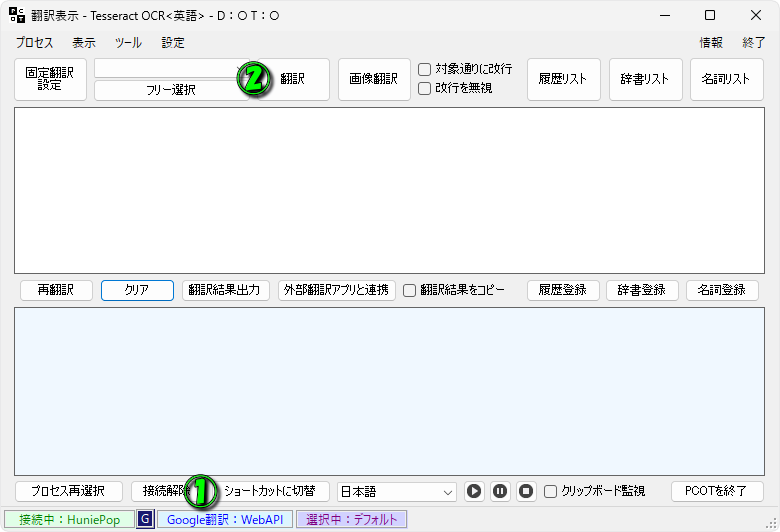The height and width of the screenshot is (532, 780).
Task: Click the 画像翻訳 button
Action: tap(374, 80)
